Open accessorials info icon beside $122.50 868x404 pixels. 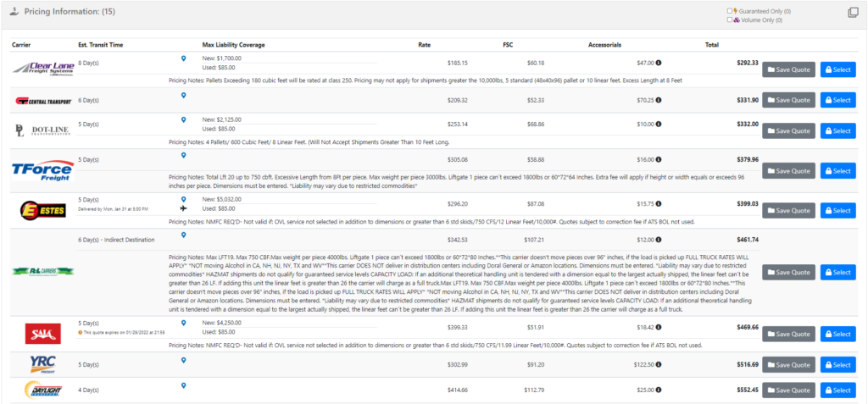click(x=659, y=365)
